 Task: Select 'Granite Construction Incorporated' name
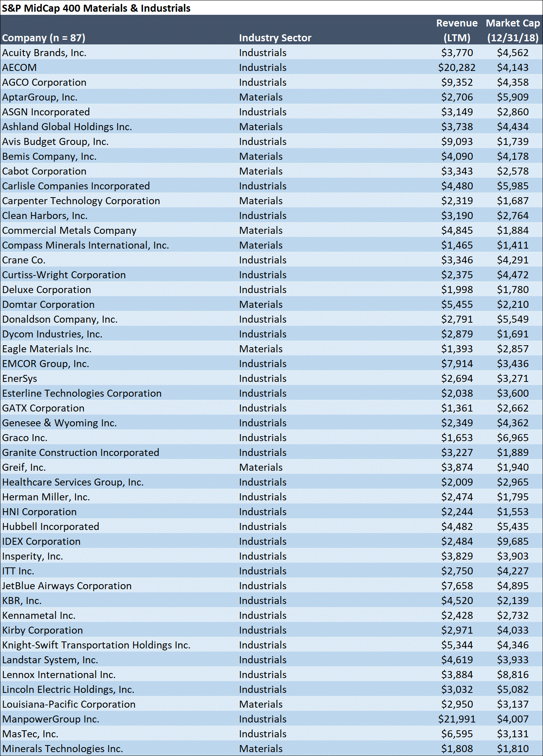pos(81,452)
